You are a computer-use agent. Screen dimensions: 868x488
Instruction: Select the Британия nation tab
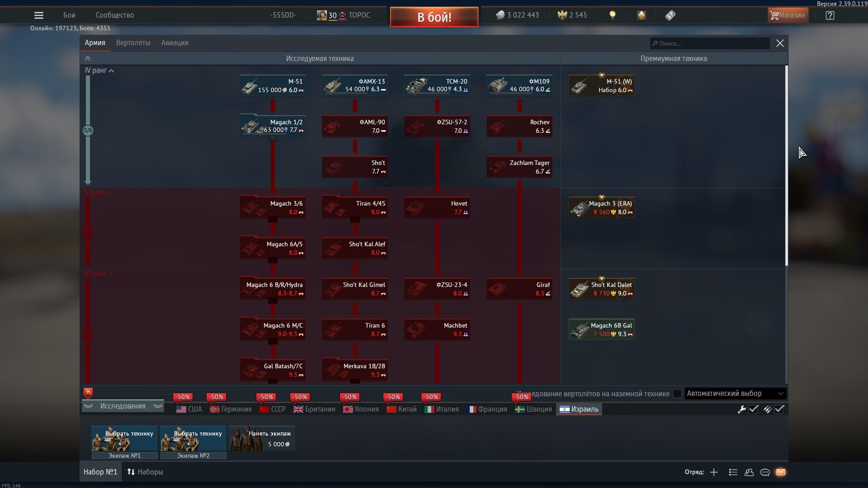pos(315,409)
